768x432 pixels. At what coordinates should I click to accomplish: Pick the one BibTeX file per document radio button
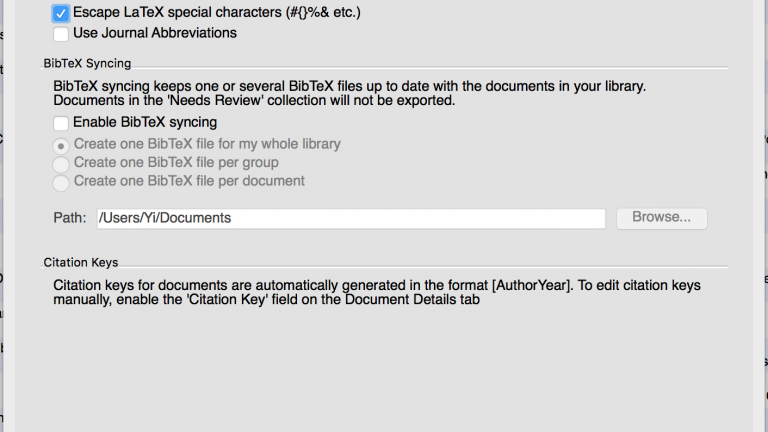pyautogui.click(x=61, y=183)
